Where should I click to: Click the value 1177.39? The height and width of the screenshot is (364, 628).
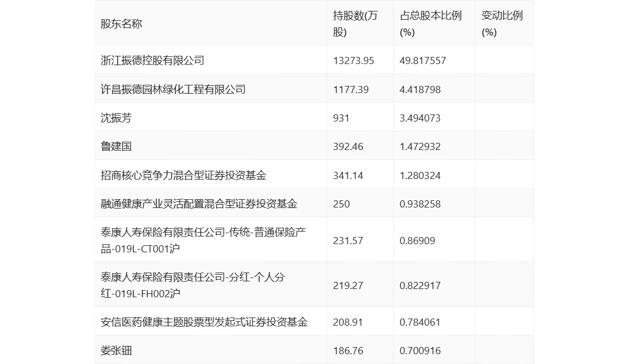(x=351, y=89)
